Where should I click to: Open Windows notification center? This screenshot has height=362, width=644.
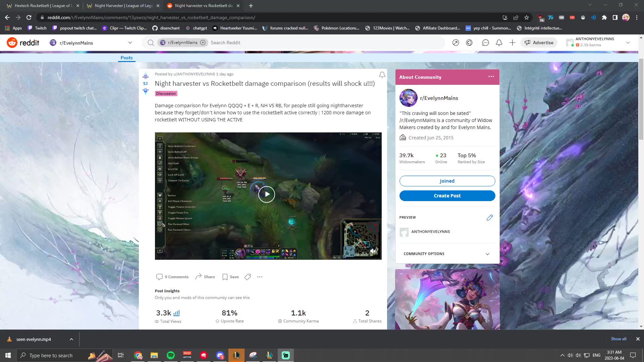(x=633, y=355)
